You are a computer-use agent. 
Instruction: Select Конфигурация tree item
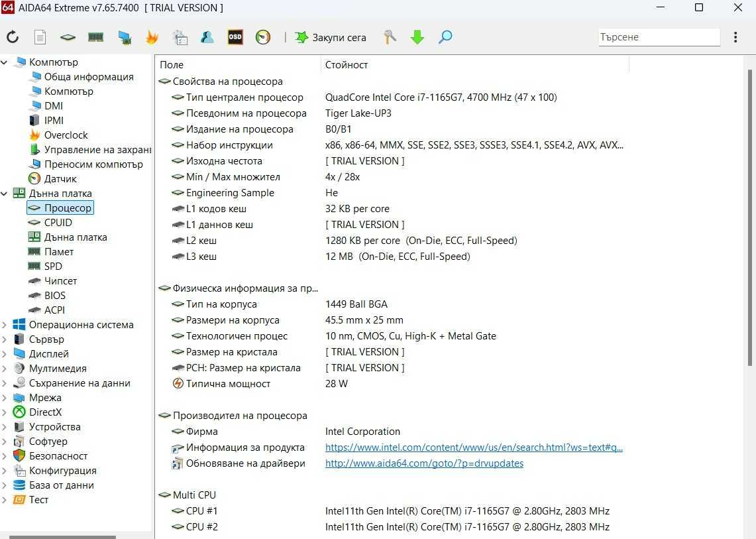pos(63,471)
